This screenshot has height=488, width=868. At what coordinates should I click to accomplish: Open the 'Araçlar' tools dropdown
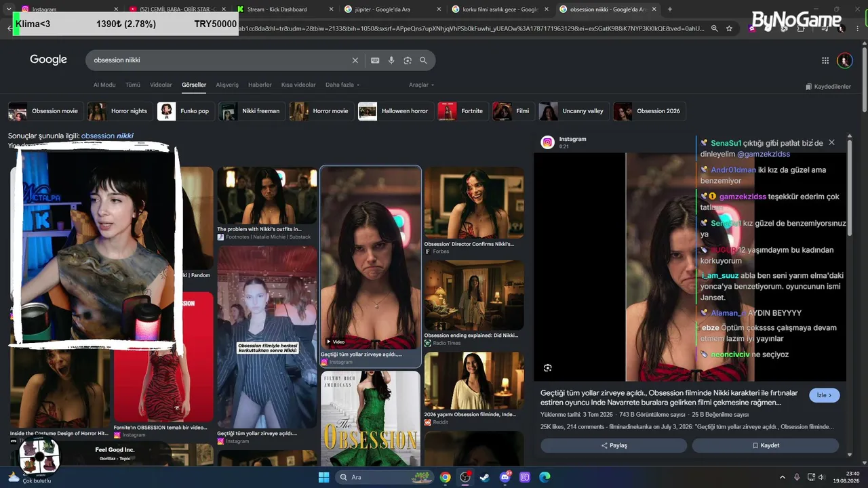click(421, 85)
